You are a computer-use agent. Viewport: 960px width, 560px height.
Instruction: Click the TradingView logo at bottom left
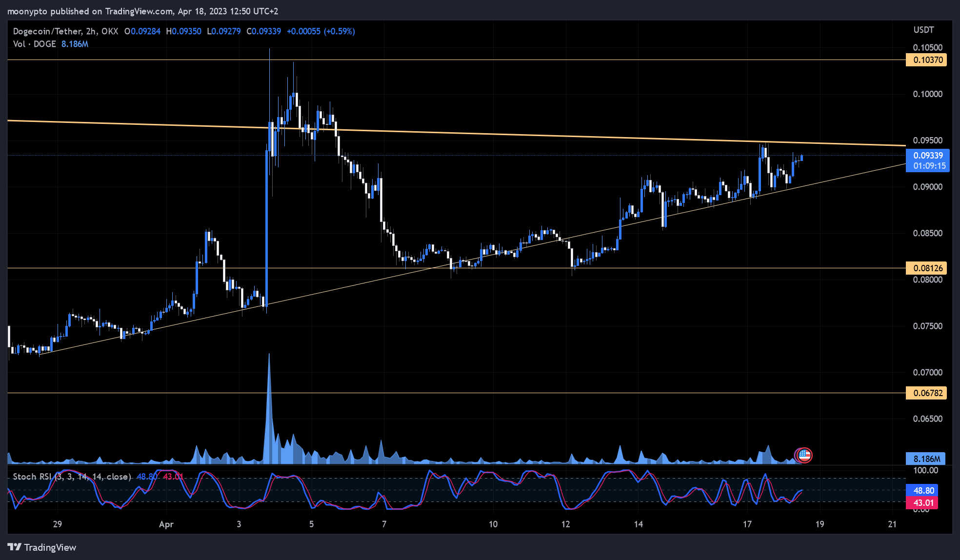(42, 547)
